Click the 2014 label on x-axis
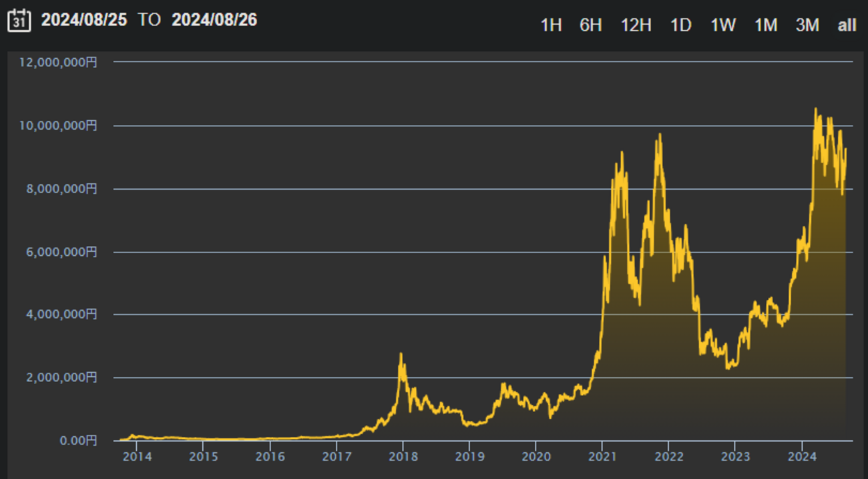This screenshot has height=479, width=868. (x=137, y=456)
